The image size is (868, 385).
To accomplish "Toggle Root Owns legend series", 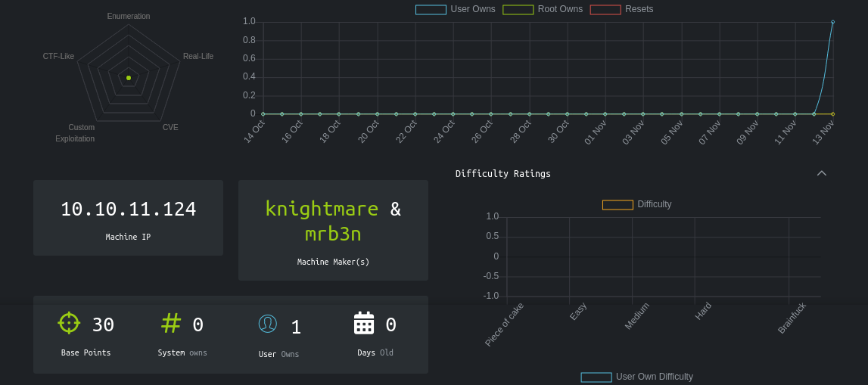I will pos(543,9).
